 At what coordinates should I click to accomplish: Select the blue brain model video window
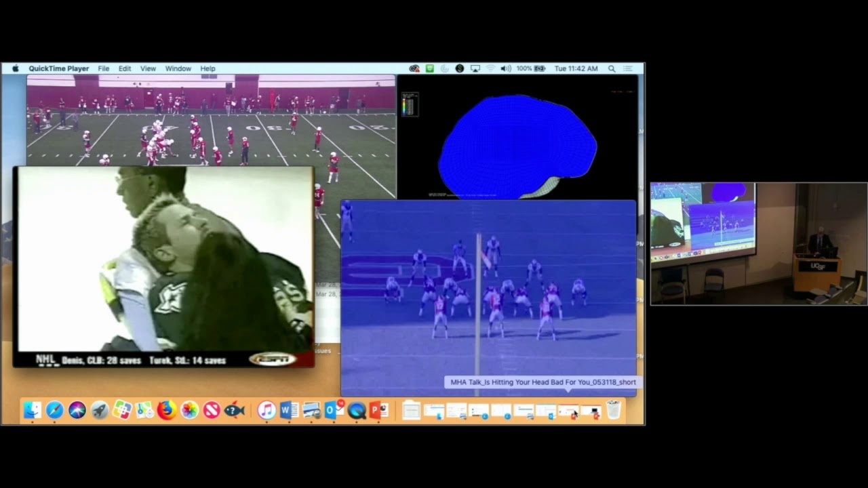(517, 137)
